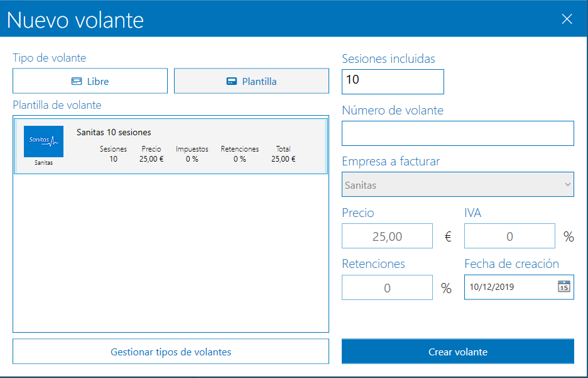Click the Sanitas label under the template logo
Image resolution: width=588 pixels, height=378 pixels.
44,162
